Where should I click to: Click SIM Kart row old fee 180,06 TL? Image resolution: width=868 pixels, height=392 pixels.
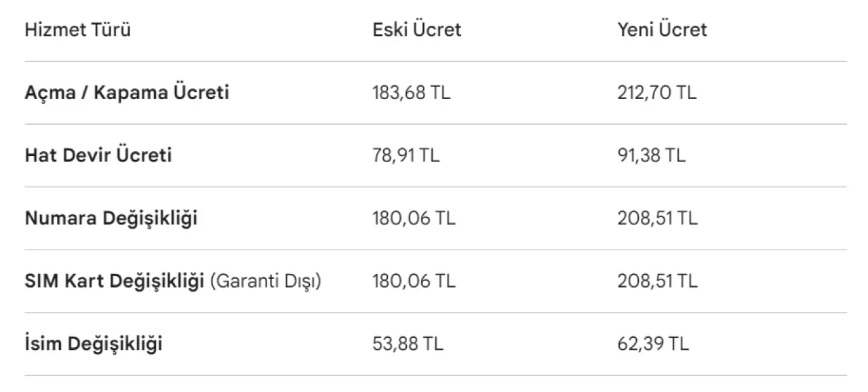click(x=414, y=281)
